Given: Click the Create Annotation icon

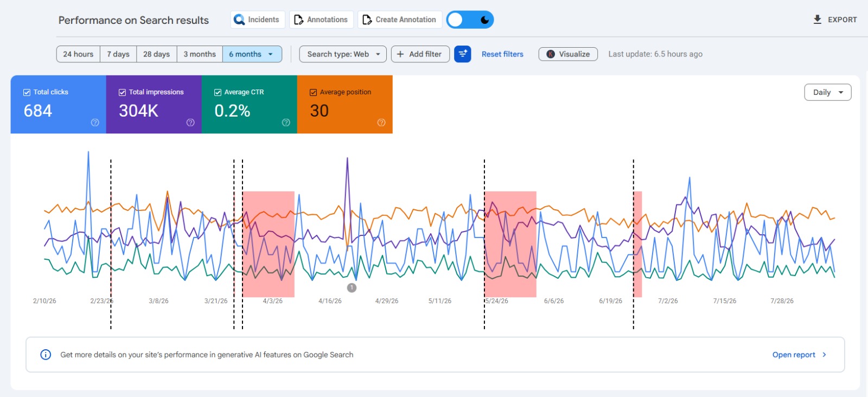Looking at the screenshot, I should (367, 20).
